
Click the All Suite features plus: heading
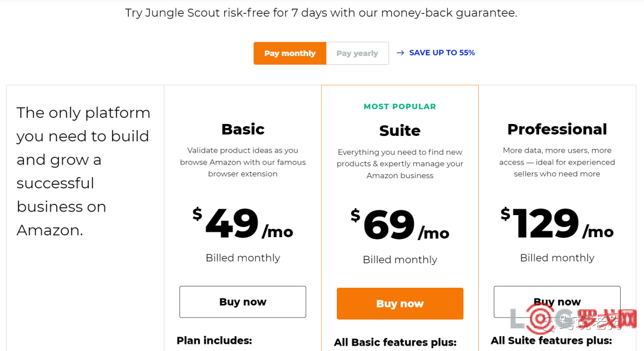[x=551, y=340]
